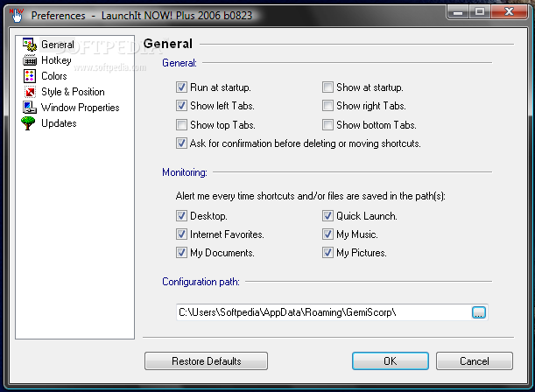Click Restore Defaults button
Viewport: 535px width, 392px height.
click(x=206, y=361)
